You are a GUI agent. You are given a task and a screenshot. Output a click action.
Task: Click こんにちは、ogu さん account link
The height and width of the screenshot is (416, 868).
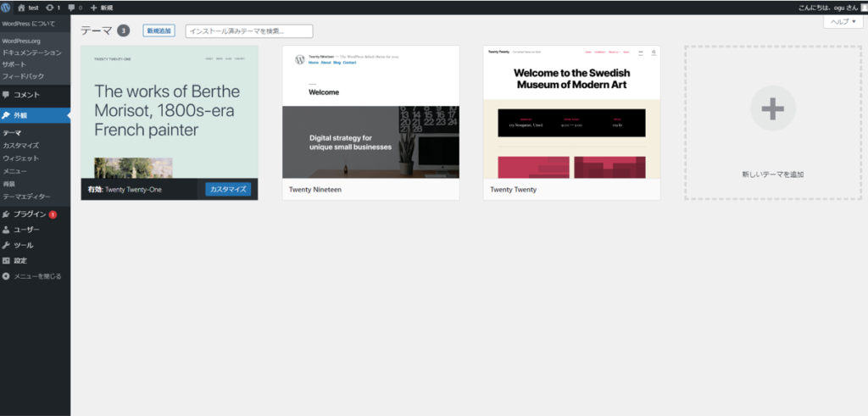click(x=829, y=8)
